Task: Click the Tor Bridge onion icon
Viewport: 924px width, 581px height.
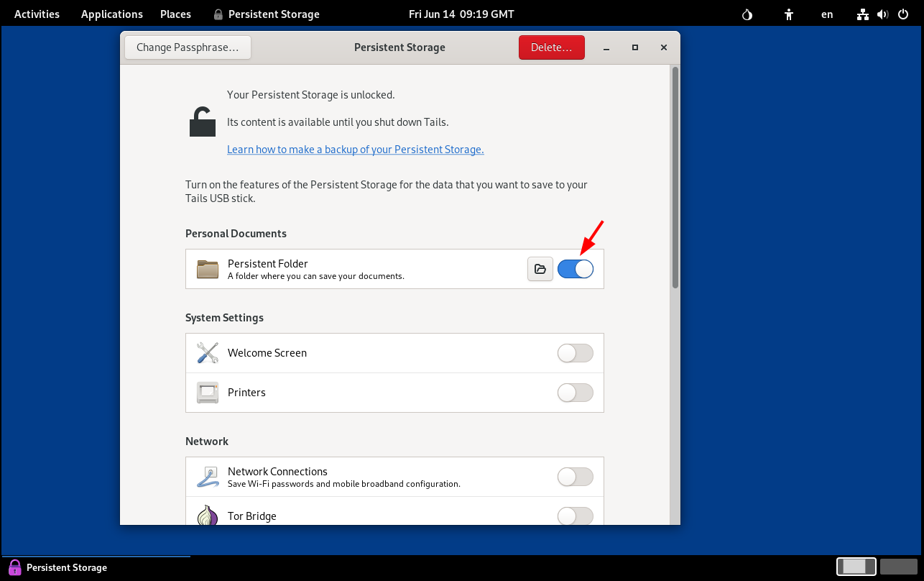Action: tap(208, 516)
